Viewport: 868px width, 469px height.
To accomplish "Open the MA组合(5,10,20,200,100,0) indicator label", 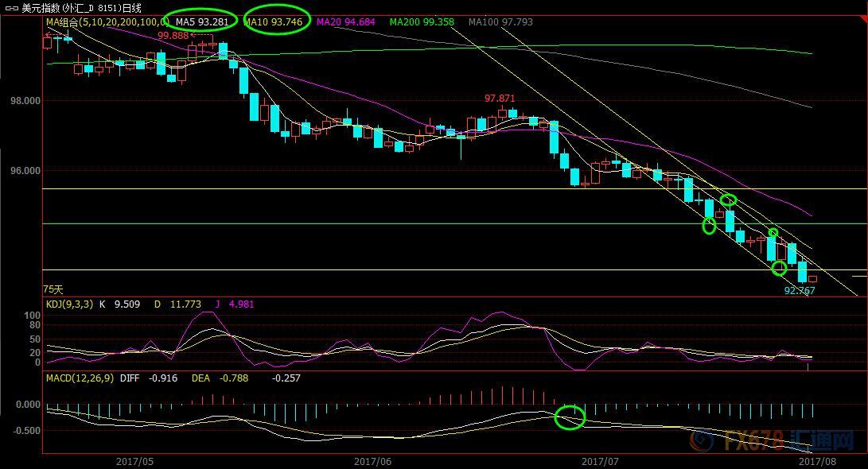I will click(x=107, y=22).
